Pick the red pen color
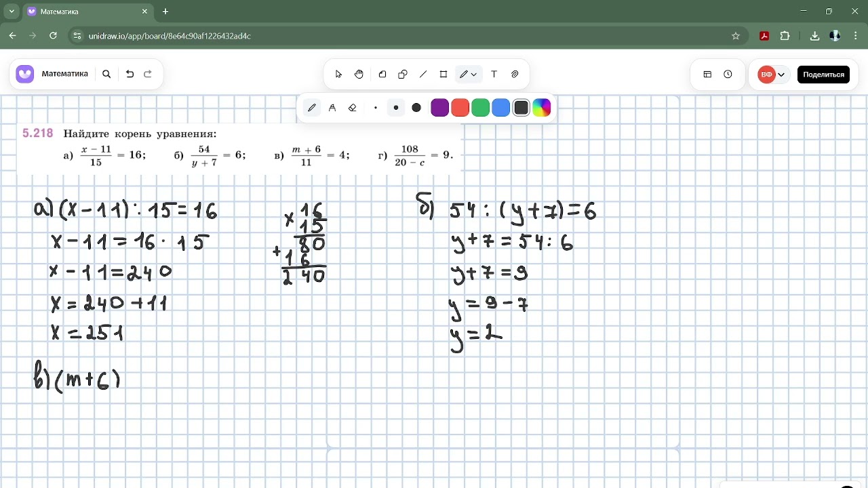The width and height of the screenshot is (868, 488). [460, 108]
